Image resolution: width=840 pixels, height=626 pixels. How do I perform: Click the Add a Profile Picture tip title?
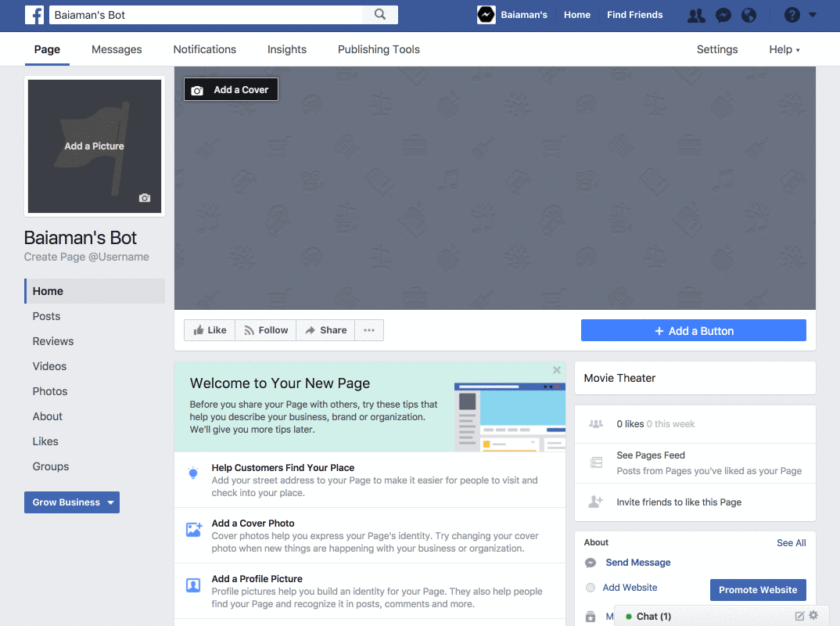tap(257, 579)
